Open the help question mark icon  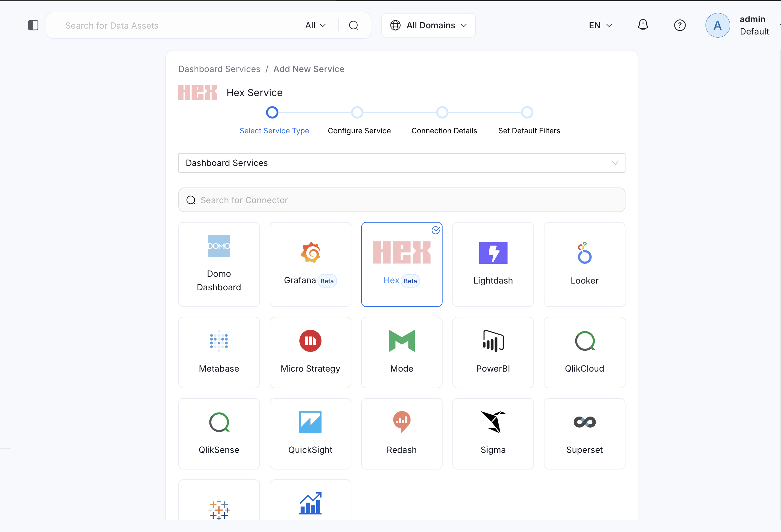pyautogui.click(x=679, y=25)
